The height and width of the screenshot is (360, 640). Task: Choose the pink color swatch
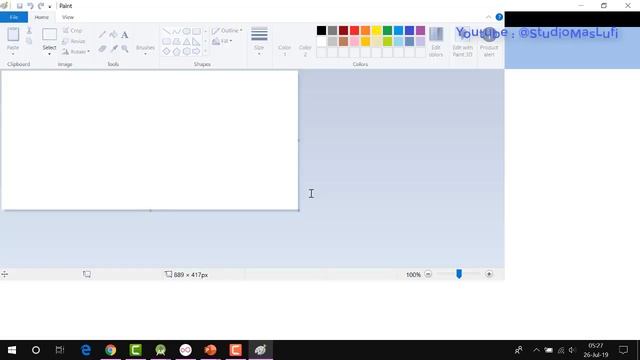[354, 41]
